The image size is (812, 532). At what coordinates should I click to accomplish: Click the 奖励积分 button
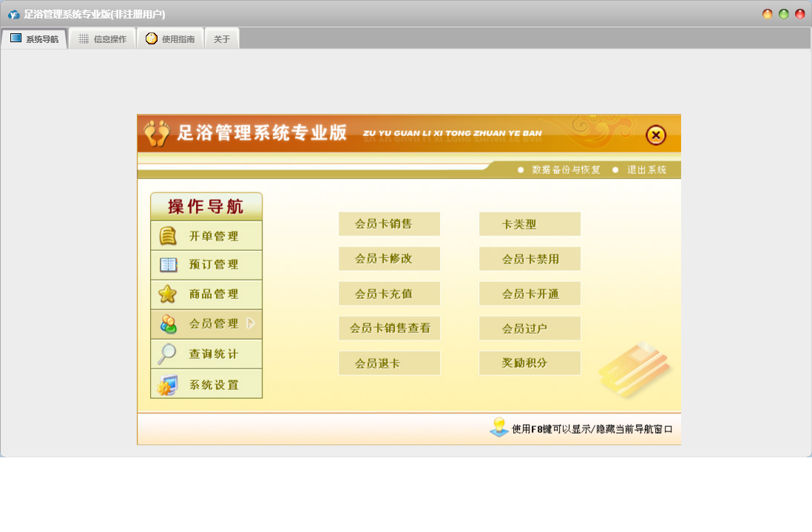point(530,363)
